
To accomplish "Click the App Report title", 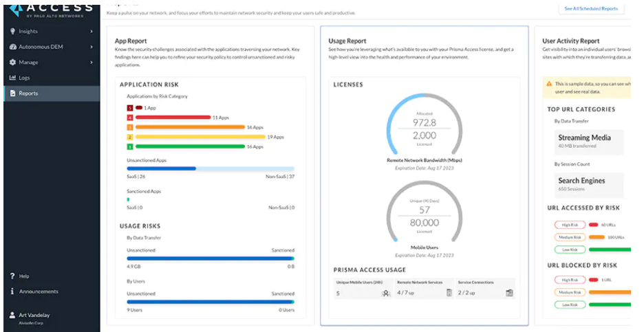I will 131,41.
